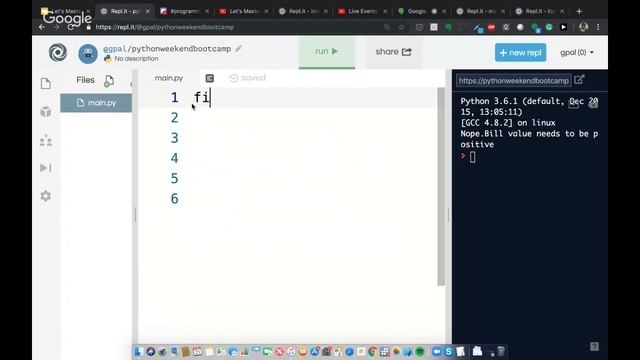Open console output in new tab

(579, 80)
